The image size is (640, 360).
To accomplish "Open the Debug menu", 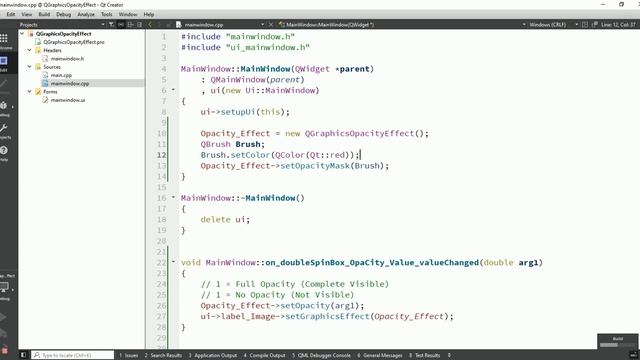I will coord(63,14).
